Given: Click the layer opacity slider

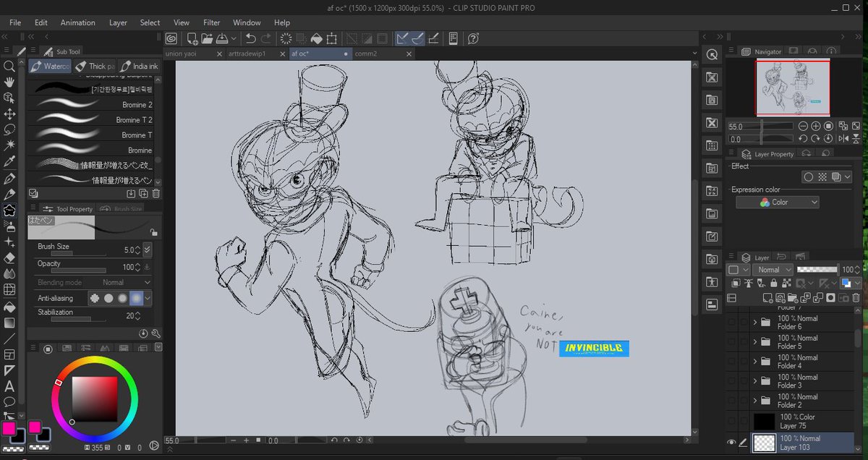Looking at the screenshot, I should coord(817,270).
